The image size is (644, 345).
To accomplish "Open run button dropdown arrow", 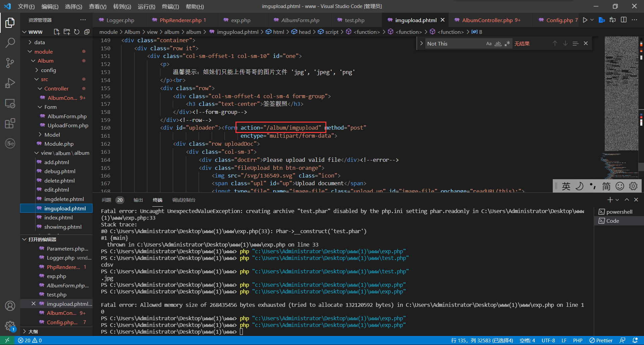I will 592,20.
